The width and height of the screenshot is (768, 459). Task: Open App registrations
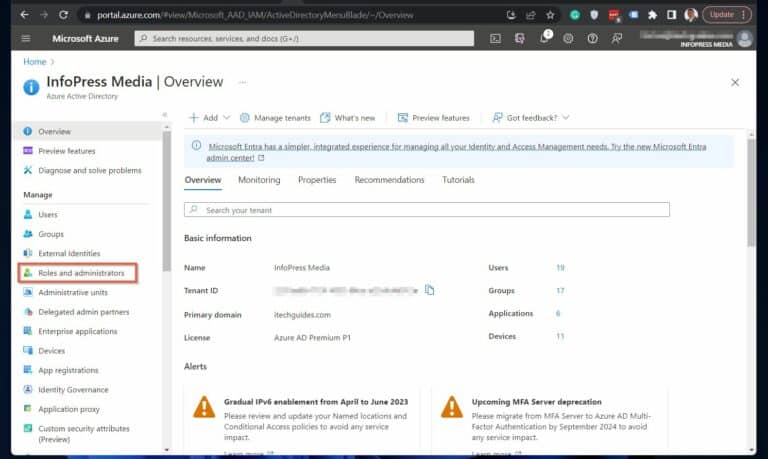click(x=68, y=370)
